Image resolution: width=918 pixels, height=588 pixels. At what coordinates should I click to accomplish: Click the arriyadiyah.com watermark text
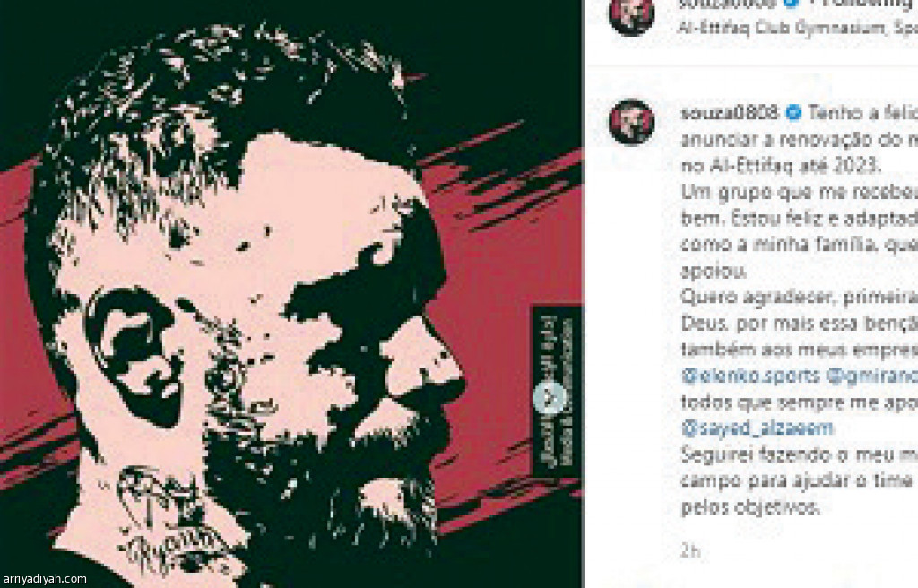44,579
